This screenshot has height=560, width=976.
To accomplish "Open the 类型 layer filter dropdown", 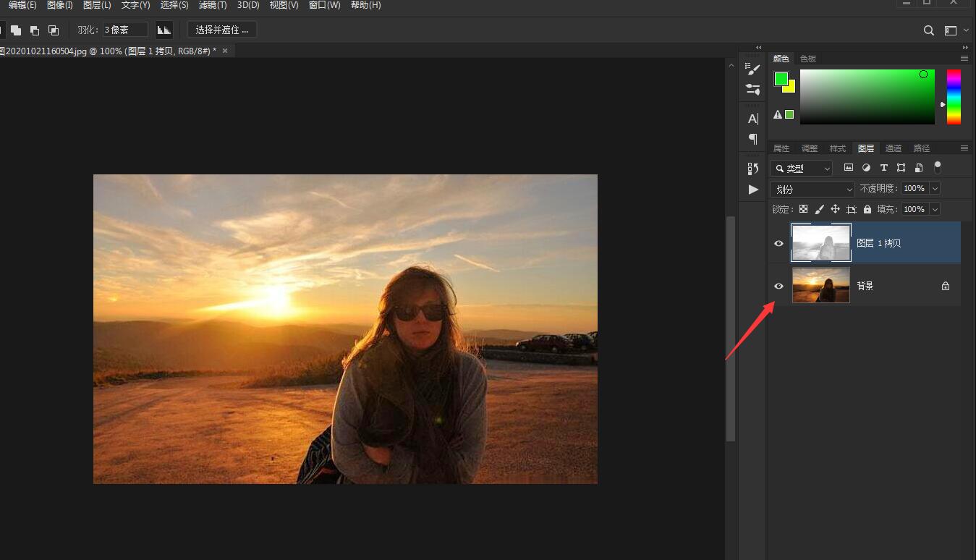I will pyautogui.click(x=802, y=169).
